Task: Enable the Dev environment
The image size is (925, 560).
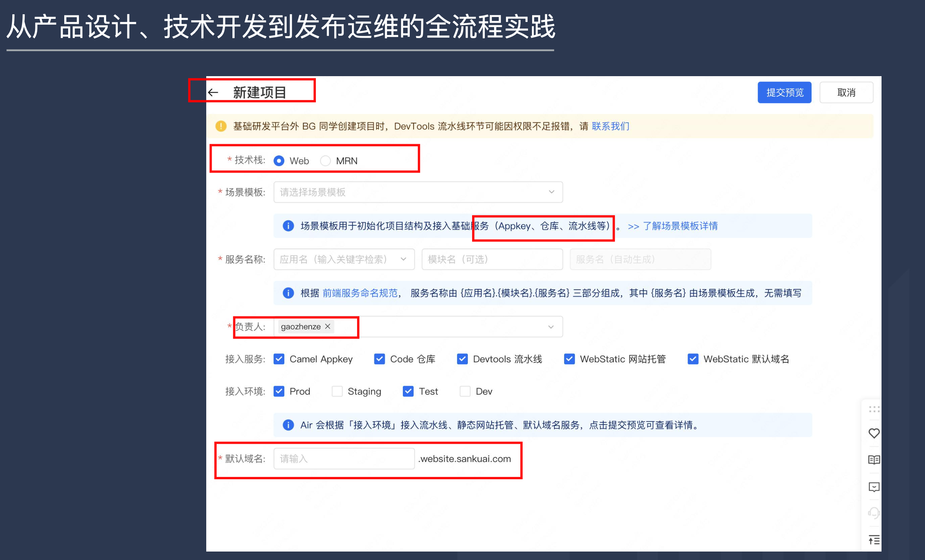Action: 465,391
